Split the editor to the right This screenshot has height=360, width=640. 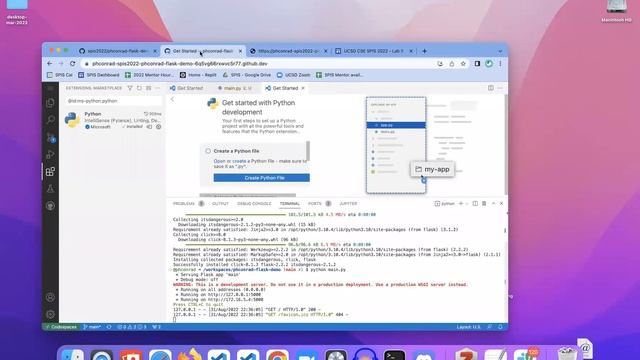pyautogui.click(x=491, y=88)
